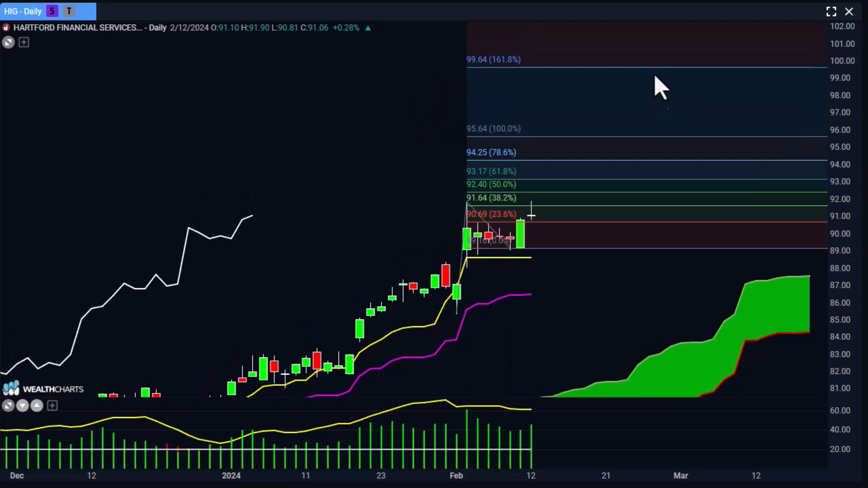Click the 85.00 price axis label
Screen dimensions: 868x488
(x=840, y=319)
